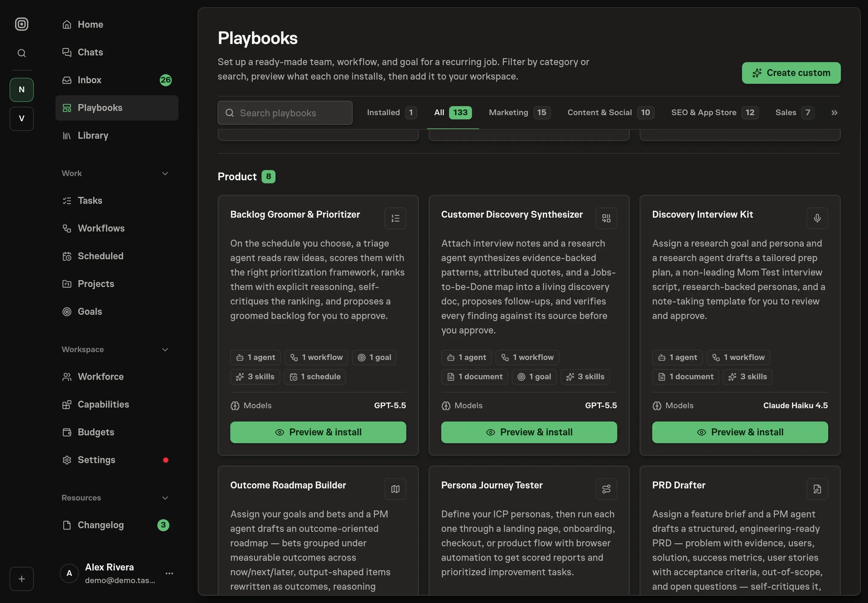Preview & install Discovery Interview Kit
Viewport: 868px width, 603px height.
click(740, 432)
